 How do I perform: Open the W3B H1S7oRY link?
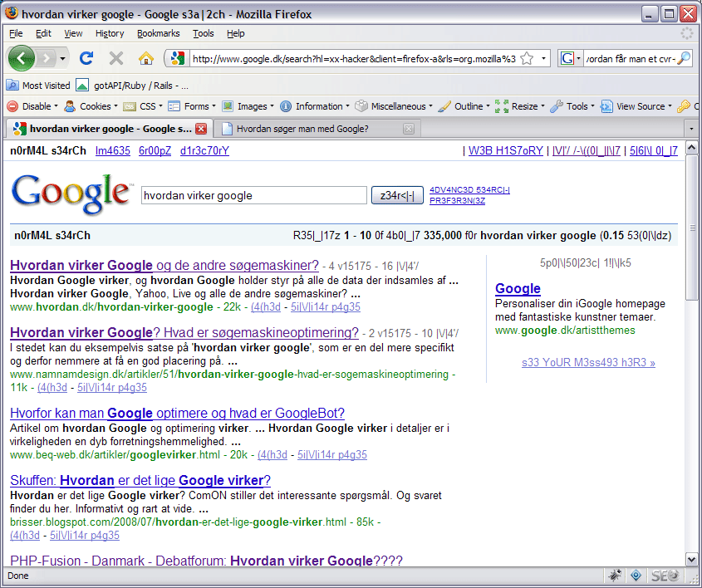[x=505, y=151]
